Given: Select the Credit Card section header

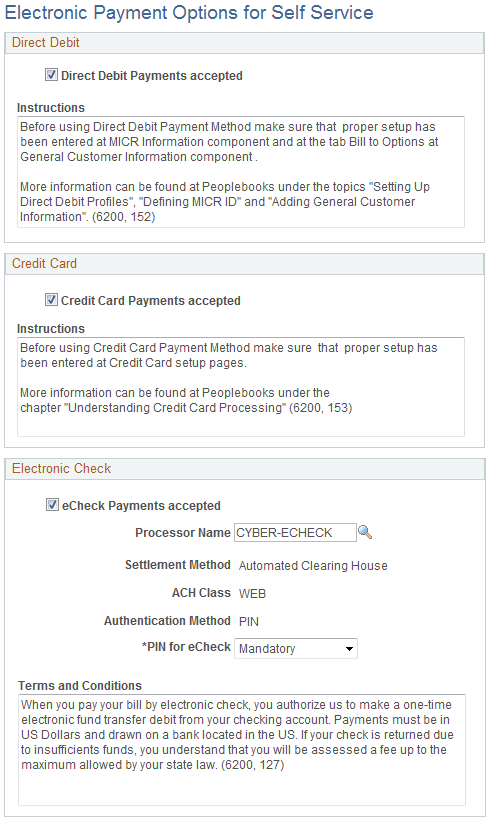Looking at the screenshot, I should click(244, 264).
